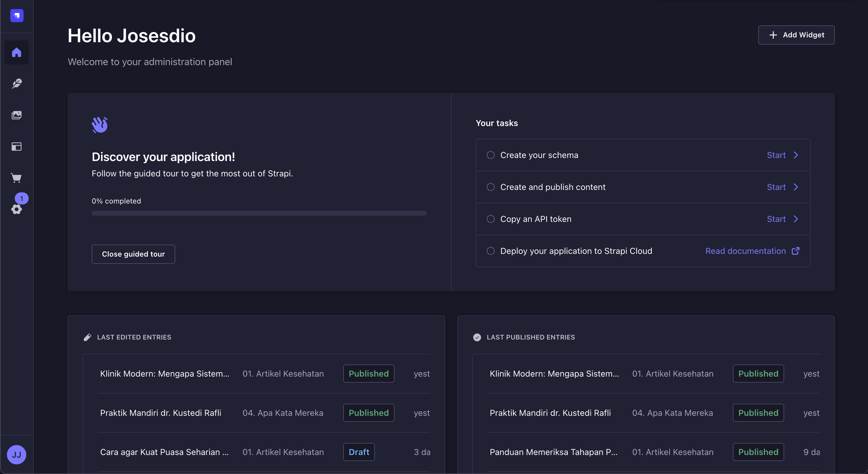Go to Home via the house icon
868x474 pixels.
[17, 52]
